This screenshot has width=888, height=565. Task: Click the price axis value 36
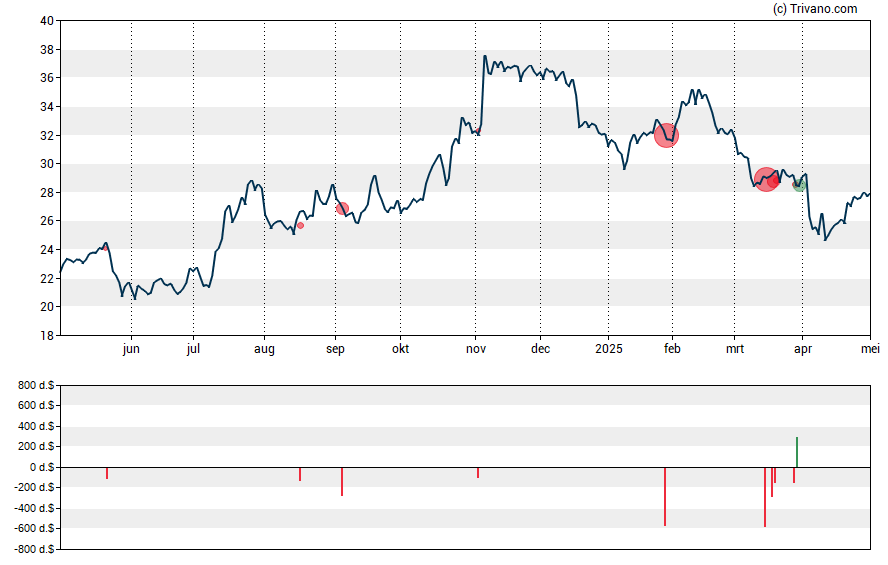coord(47,78)
